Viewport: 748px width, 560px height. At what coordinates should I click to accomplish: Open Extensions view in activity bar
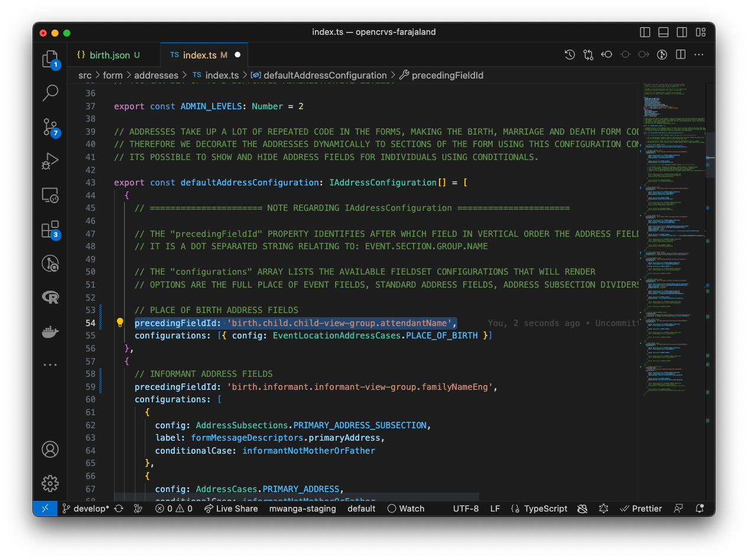50,229
